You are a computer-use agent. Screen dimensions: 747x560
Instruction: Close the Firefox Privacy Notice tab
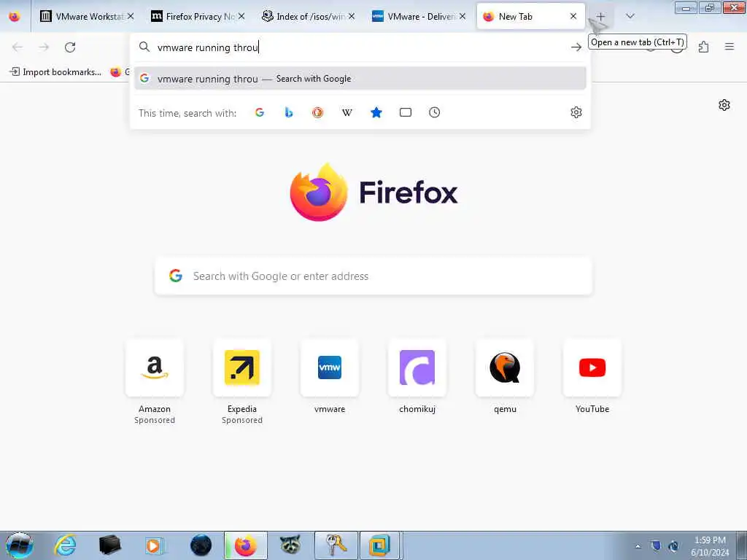pos(241,17)
